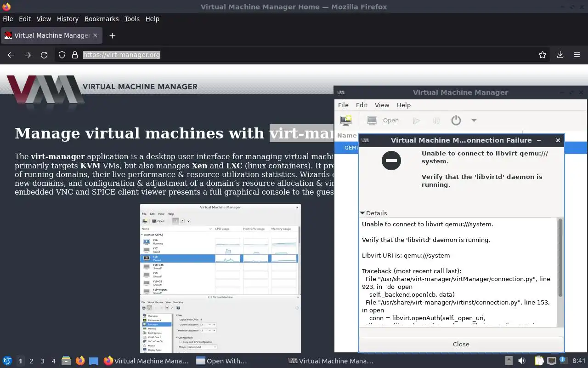Viewport: 588px width, 368px height.
Task: Select the Virtual Machine Manager browser tab
Action: click(x=52, y=35)
